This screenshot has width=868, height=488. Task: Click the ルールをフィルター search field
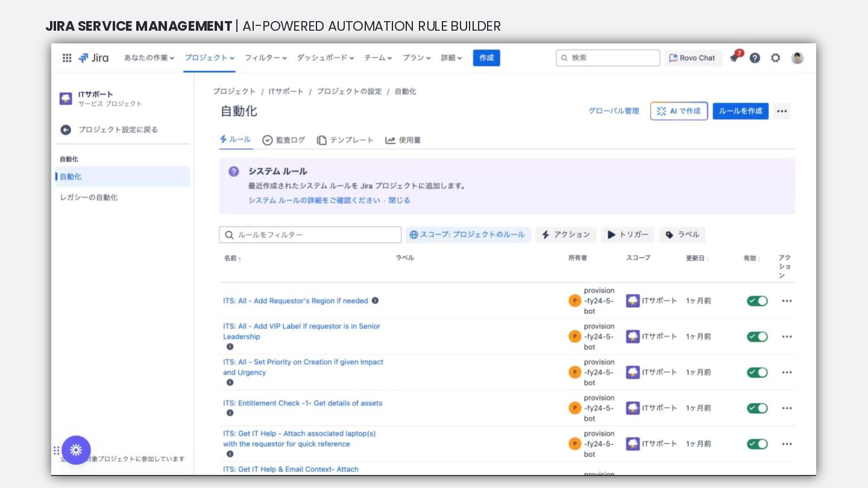click(x=310, y=234)
